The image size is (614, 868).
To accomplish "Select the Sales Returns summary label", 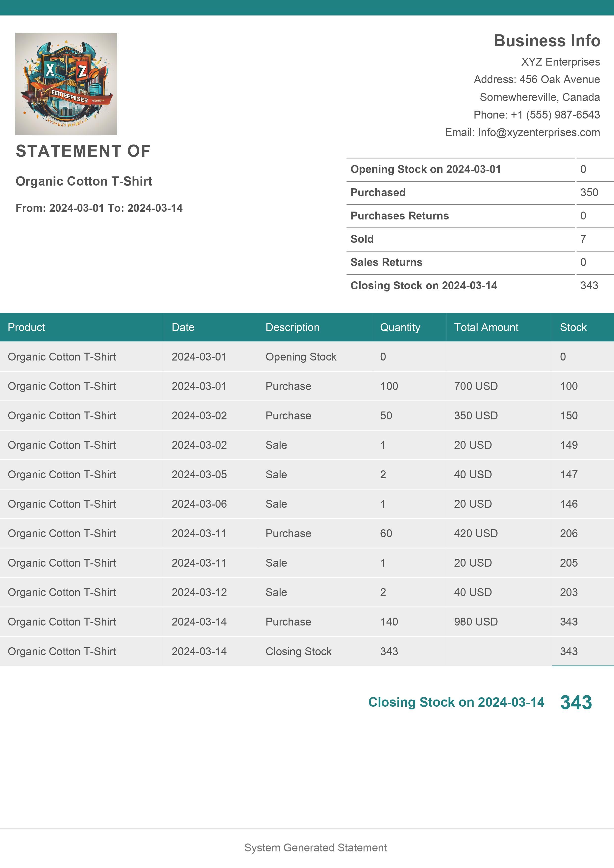I will point(386,262).
